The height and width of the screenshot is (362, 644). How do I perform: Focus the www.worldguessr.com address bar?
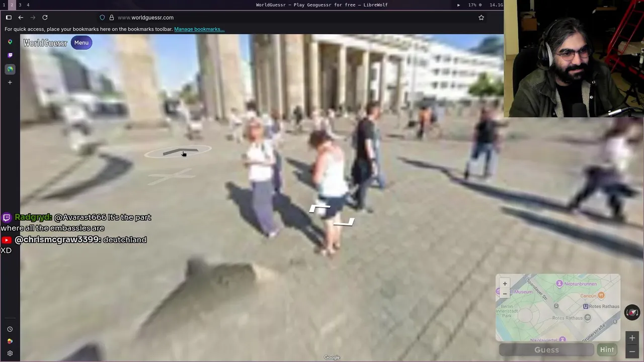292,18
